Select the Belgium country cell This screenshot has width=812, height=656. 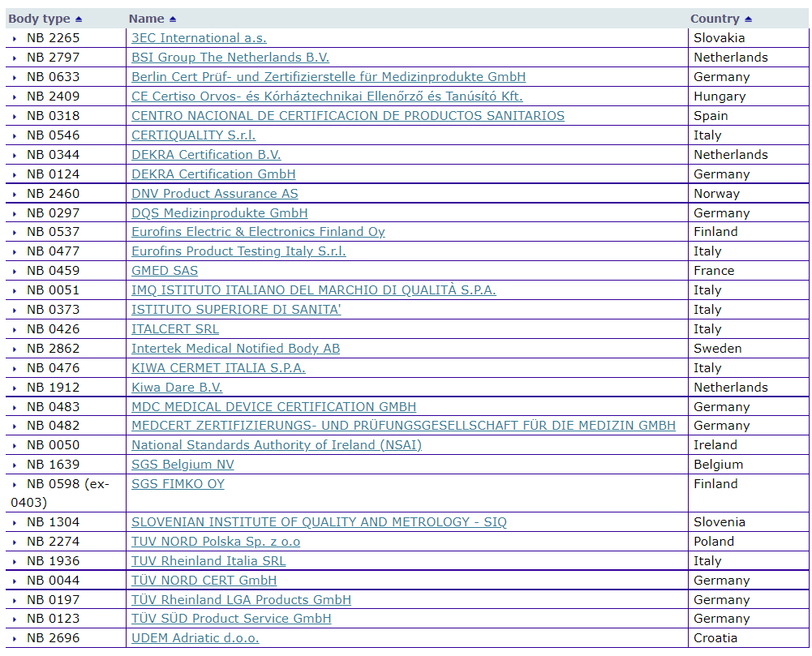[748, 464]
